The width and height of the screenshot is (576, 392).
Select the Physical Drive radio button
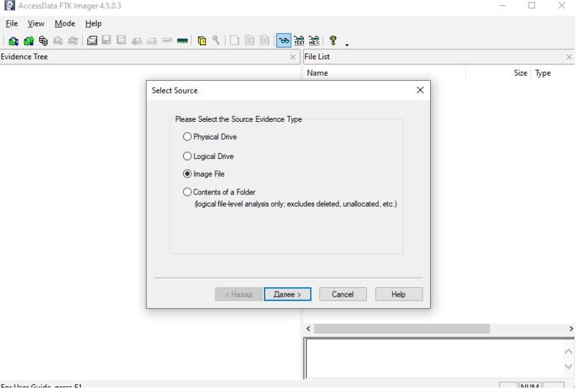(x=187, y=136)
